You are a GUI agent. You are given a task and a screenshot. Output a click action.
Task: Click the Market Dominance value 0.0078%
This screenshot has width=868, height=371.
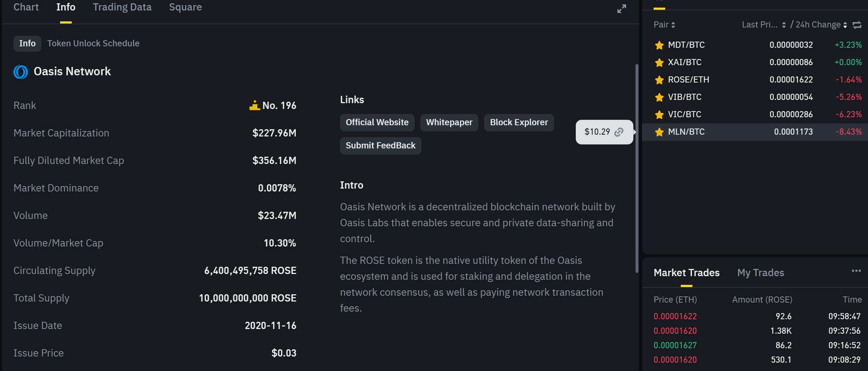click(277, 188)
